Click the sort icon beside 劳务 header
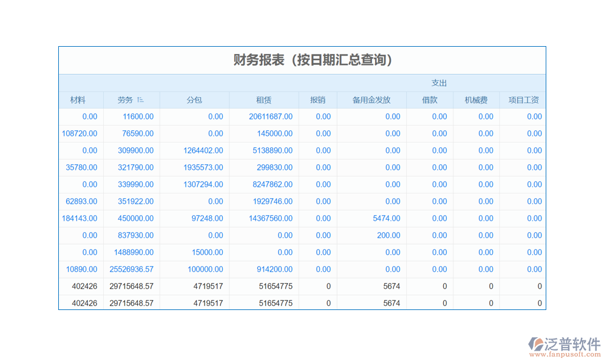The image size is (607, 364). point(141,100)
